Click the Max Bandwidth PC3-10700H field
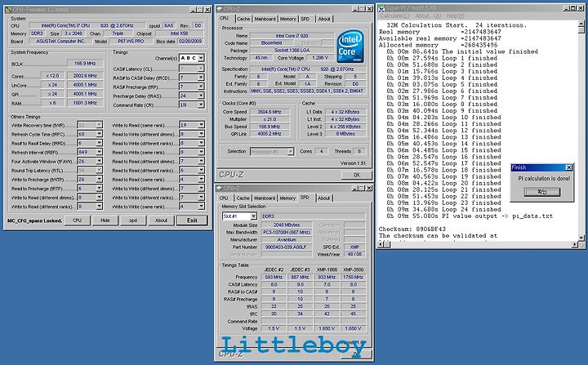This screenshot has height=365, width=588. point(286,232)
